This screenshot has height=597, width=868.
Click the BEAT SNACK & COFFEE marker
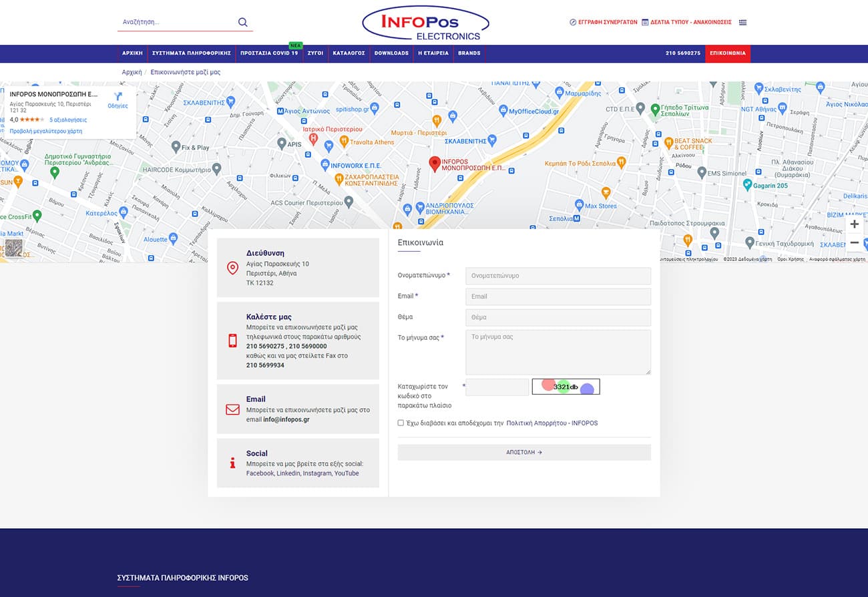(x=668, y=142)
